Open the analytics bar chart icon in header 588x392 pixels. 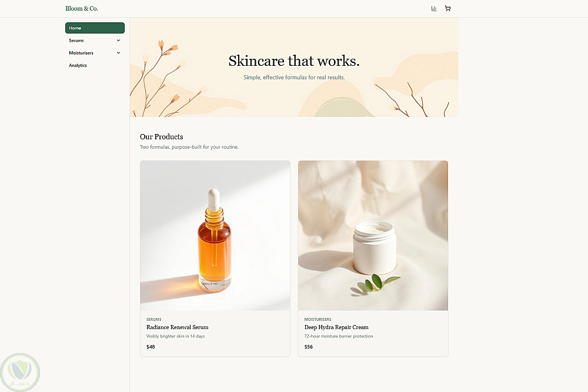tap(434, 8)
